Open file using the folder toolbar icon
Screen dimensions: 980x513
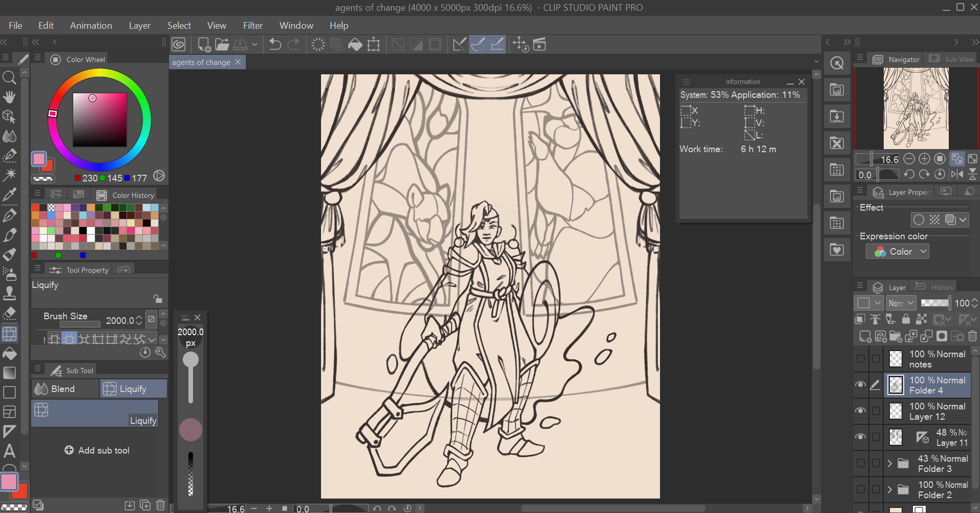222,45
